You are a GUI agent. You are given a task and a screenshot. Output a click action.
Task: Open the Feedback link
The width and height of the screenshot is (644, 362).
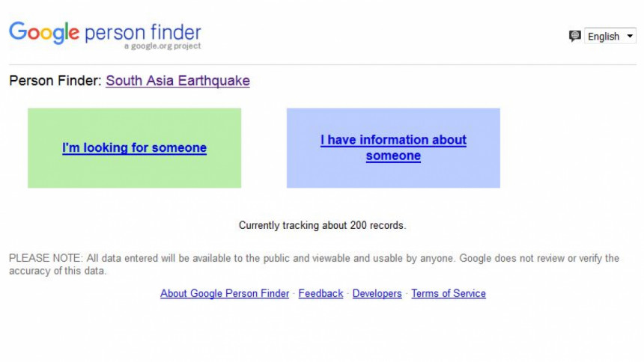[x=321, y=293]
